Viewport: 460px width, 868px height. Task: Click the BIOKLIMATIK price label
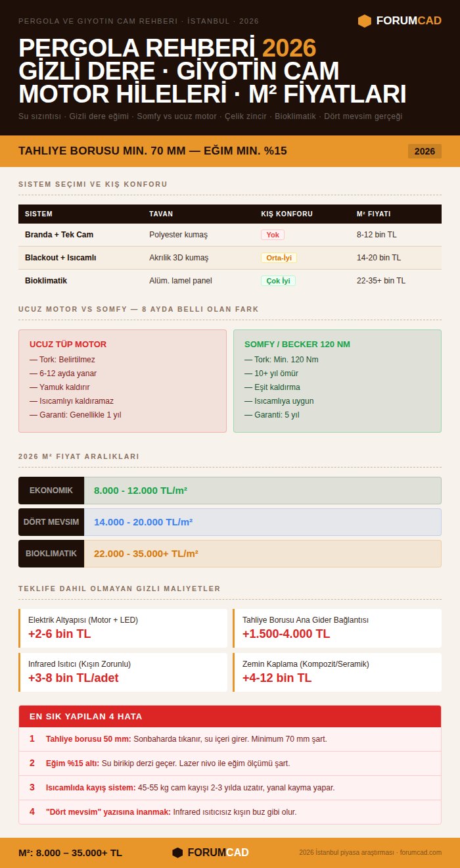pos(51,554)
